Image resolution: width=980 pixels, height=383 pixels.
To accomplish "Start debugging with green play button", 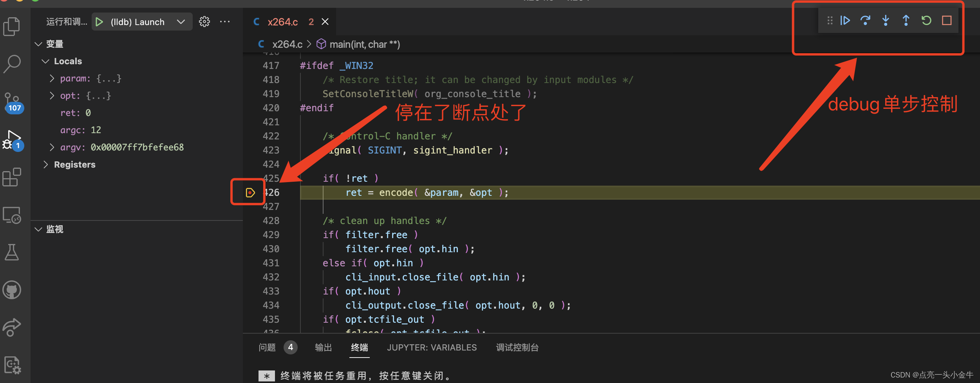I will [99, 22].
